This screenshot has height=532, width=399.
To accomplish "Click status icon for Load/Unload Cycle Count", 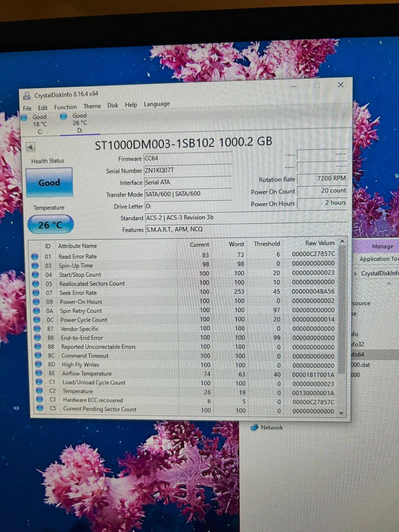I will tap(40, 382).
